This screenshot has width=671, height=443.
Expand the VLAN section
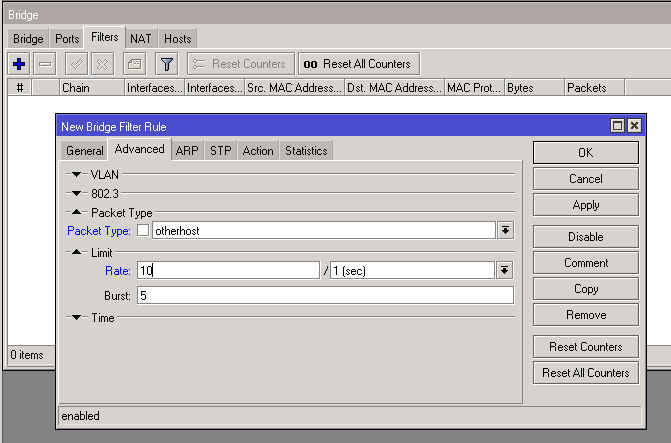[x=77, y=174]
